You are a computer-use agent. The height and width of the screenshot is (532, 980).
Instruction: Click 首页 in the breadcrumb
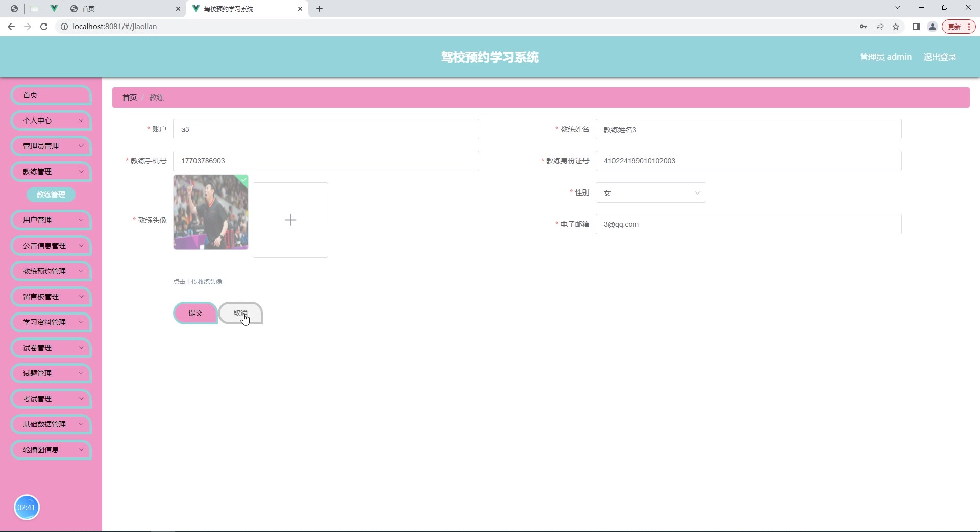click(x=130, y=98)
